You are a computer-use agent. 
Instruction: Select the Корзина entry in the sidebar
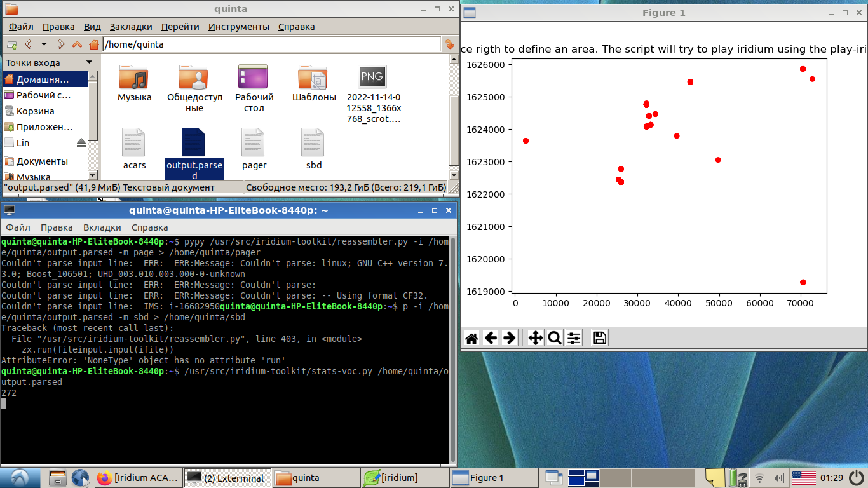click(x=36, y=111)
